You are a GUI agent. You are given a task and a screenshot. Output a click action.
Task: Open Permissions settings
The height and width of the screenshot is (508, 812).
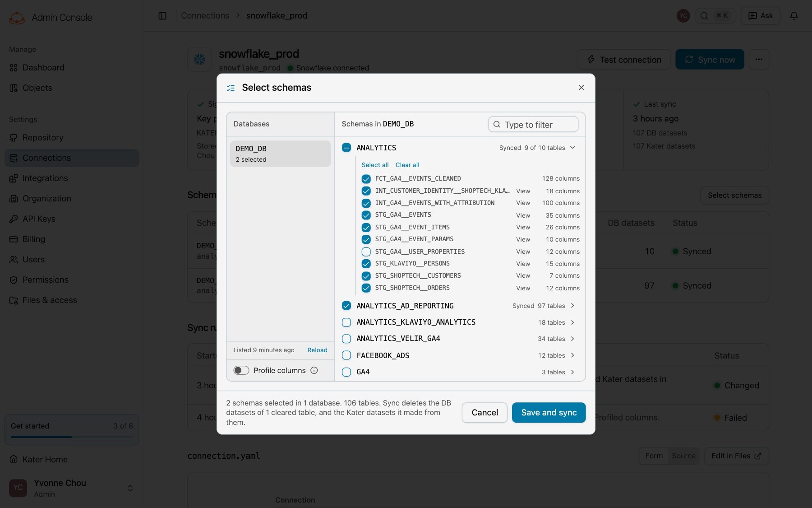coord(72,280)
